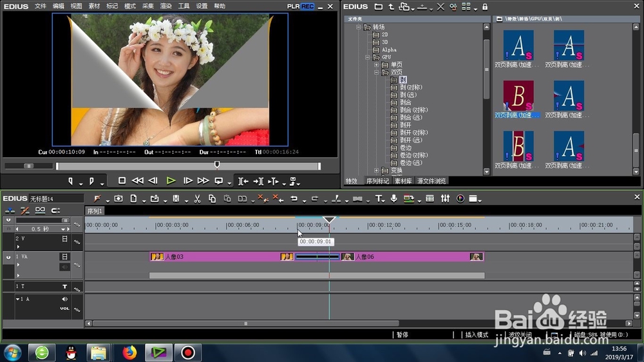This screenshot has width=644, height=362.
Task: Toggle ripple mode in timeline header
Action: click(x=24, y=211)
